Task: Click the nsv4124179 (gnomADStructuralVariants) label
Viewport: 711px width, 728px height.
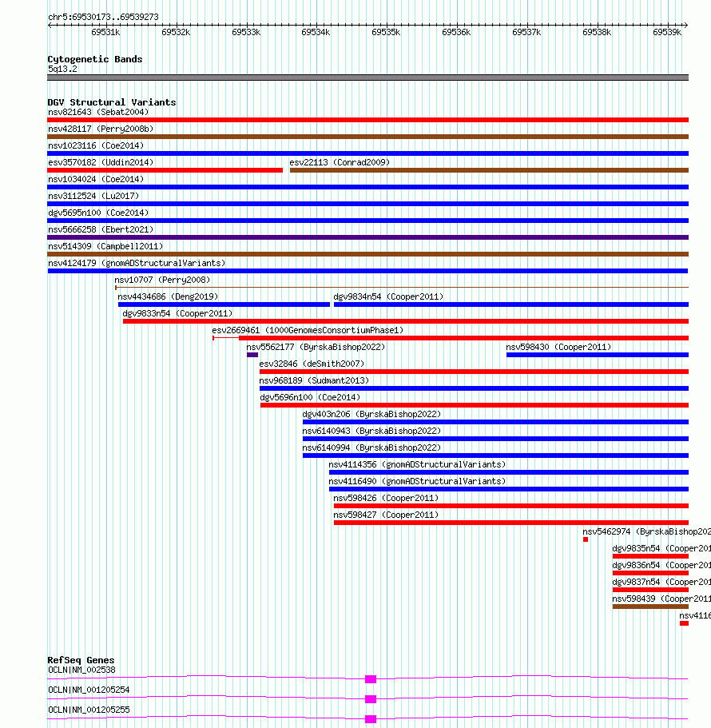Action: 137,263
